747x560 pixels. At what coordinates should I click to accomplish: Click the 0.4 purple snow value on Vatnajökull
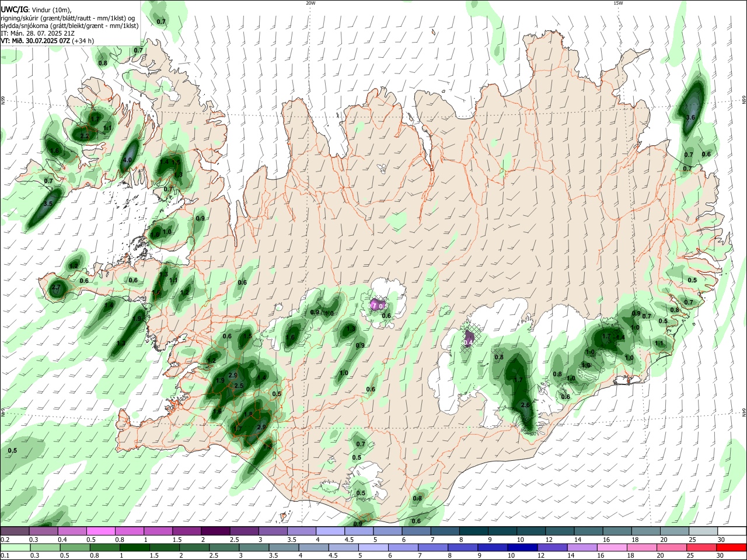point(469,341)
